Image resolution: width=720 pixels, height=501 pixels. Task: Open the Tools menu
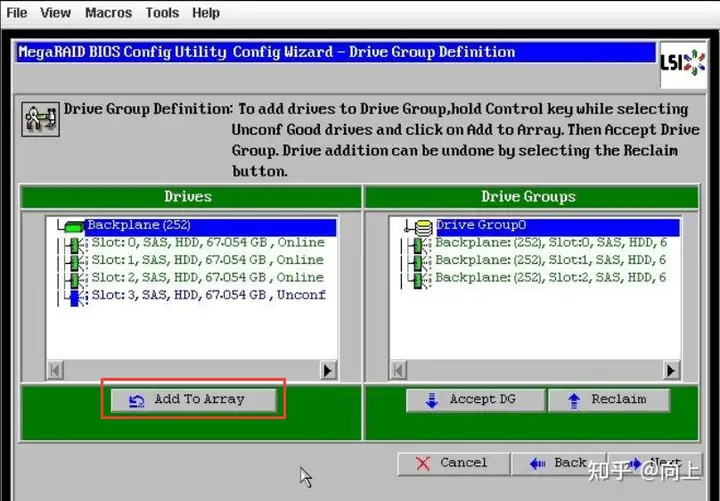(162, 13)
